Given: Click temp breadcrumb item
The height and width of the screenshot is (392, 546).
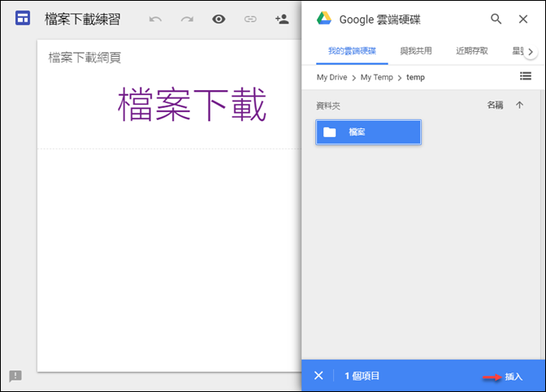Looking at the screenshot, I should click(x=415, y=77).
